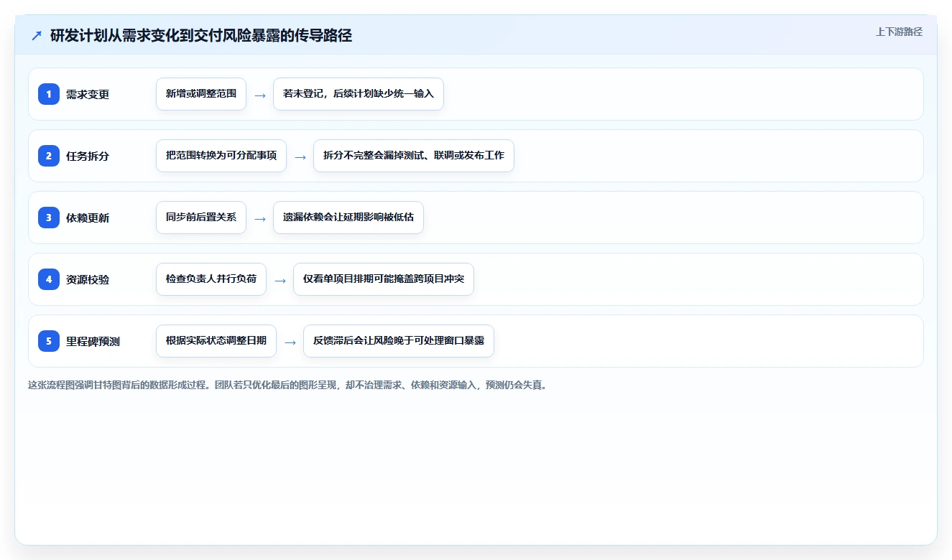Click the 依赖更新 step label
The height and width of the screenshot is (560, 952).
click(88, 218)
